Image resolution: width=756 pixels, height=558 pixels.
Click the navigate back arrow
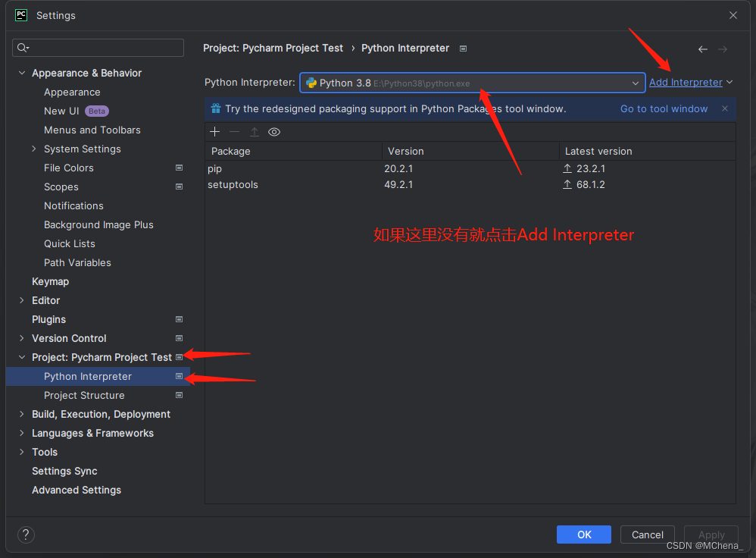click(x=703, y=49)
